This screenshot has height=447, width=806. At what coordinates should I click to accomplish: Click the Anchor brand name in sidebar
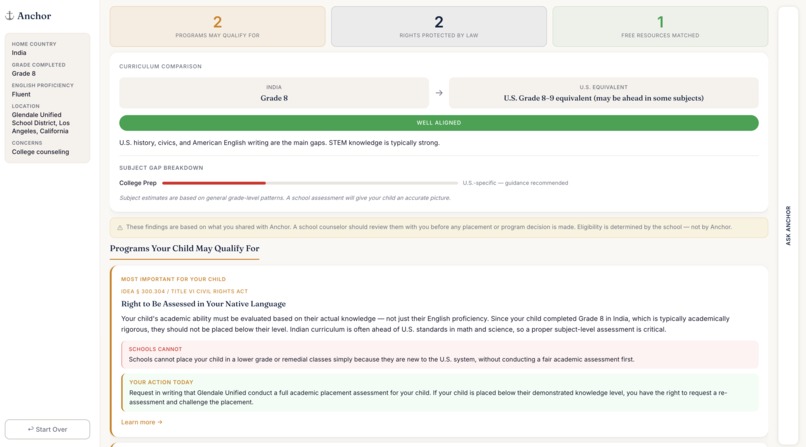click(x=34, y=16)
